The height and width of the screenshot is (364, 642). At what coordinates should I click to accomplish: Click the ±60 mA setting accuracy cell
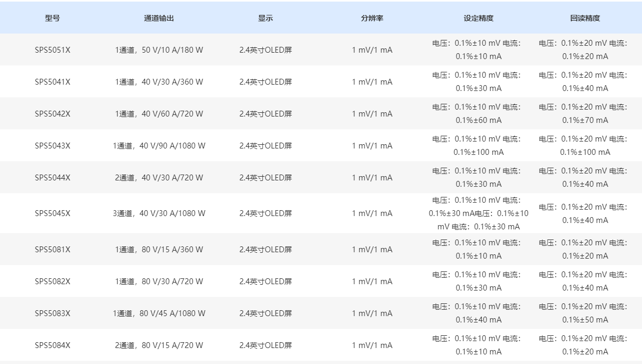tap(478, 114)
